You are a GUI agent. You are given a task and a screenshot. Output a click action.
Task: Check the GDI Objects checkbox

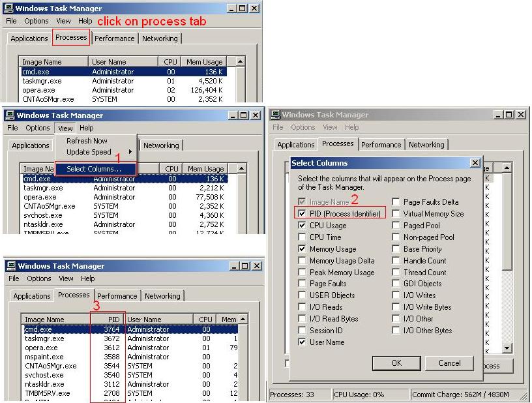pyautogui.click(x=396, y=284)
